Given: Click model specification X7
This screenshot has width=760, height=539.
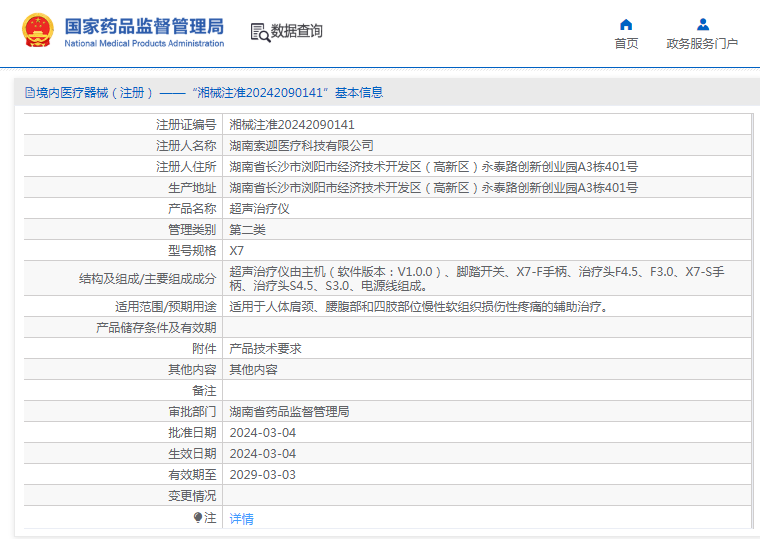Looking at the screenshot, I should point(237,251).
